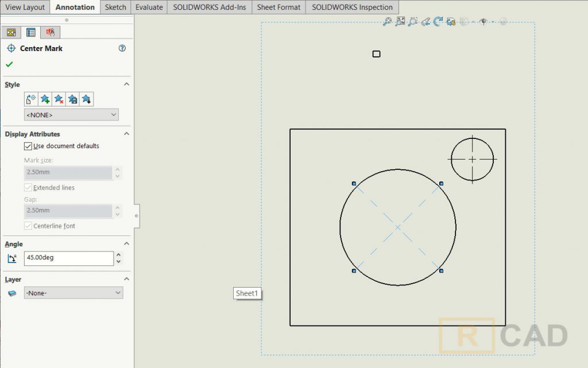Open the Style name dropdown showing NONE
Screen dimensions: 588x368
click(71, 114)
